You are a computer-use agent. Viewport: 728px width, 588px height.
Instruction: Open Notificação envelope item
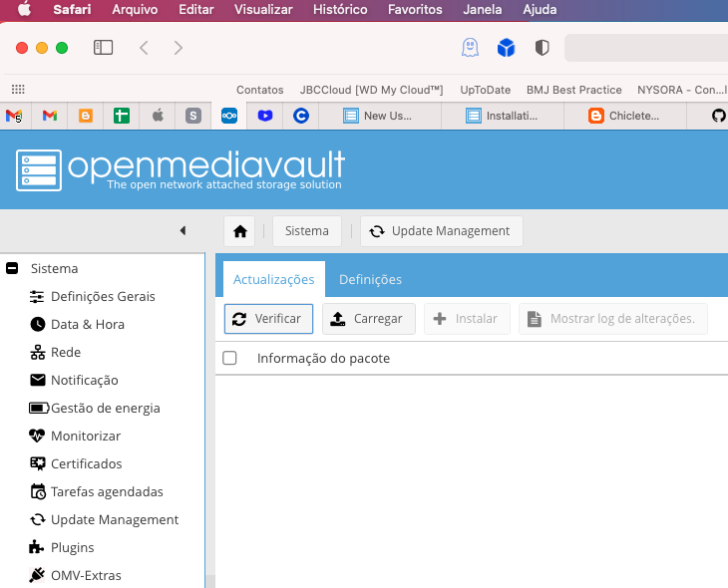coord(84,380)
